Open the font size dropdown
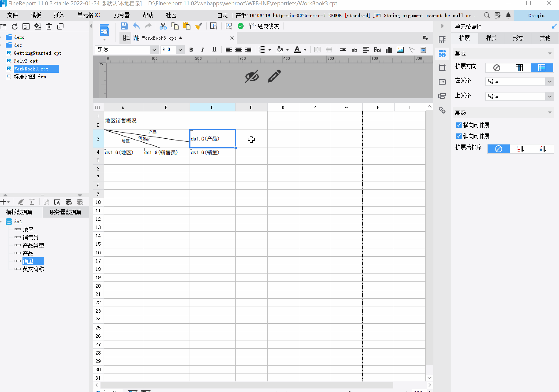This screenshot has height=392, width=559. (x=180, y=50)
